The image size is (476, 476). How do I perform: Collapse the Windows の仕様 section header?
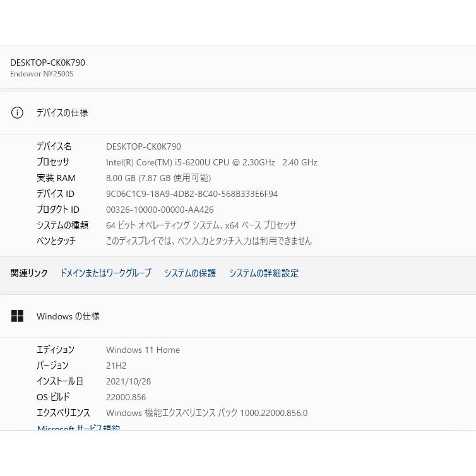(238, 316)
